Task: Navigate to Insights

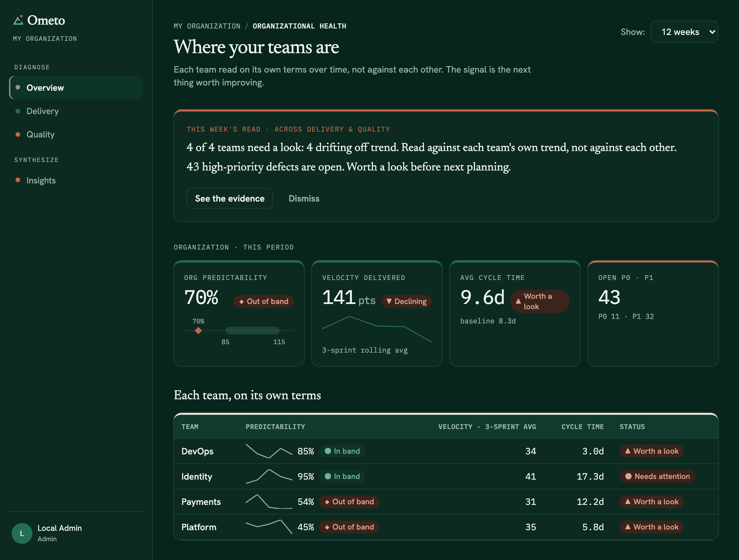Action: click(x=76, y=181)
